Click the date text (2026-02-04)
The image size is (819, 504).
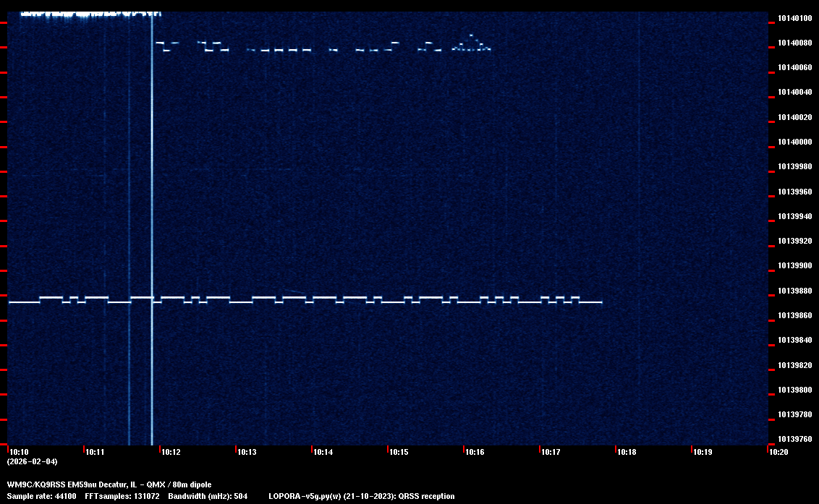(x=32, y=461)
